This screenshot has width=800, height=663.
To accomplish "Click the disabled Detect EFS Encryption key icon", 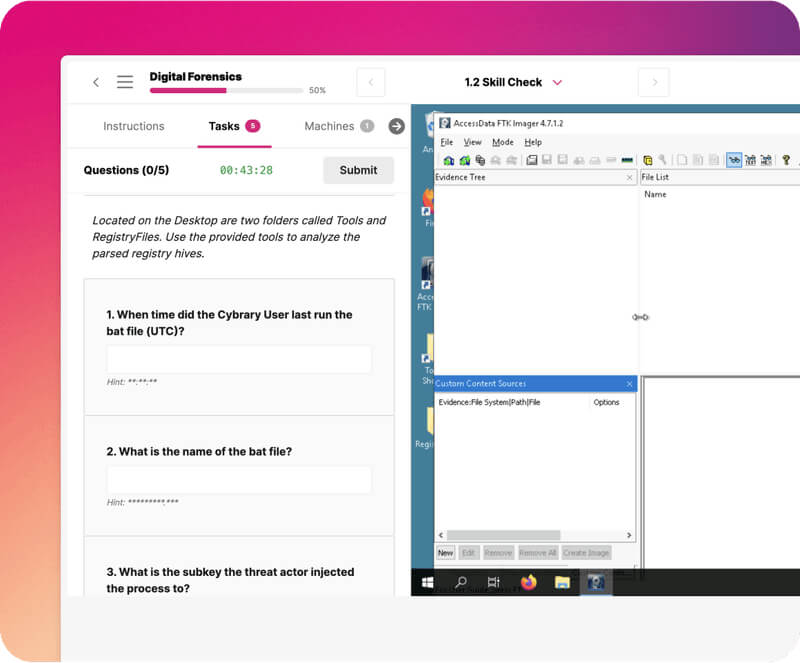I will (662, 160).
